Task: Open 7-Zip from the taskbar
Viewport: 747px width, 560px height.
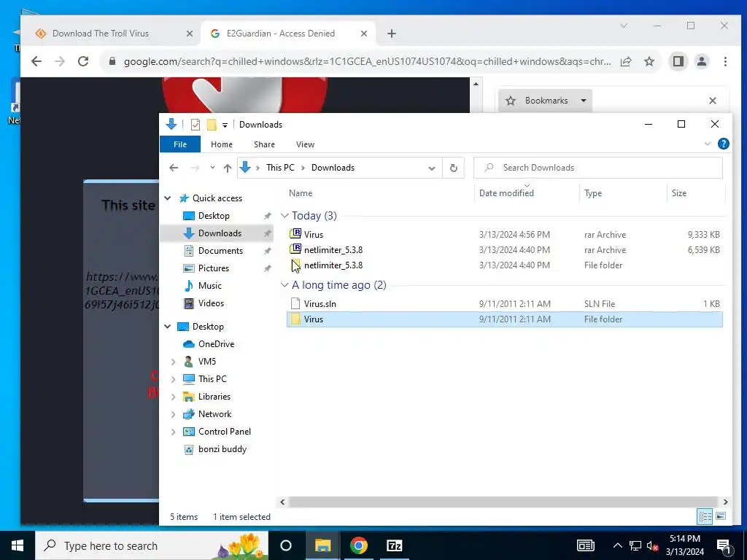Action: point(395,545)
